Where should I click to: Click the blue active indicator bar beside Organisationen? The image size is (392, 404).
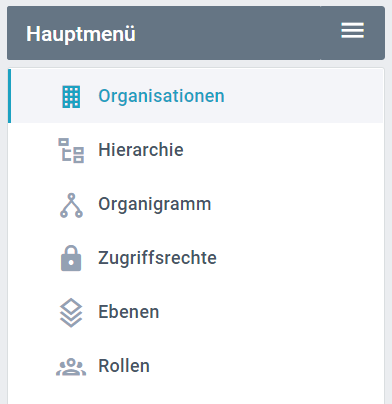point(9,96)
